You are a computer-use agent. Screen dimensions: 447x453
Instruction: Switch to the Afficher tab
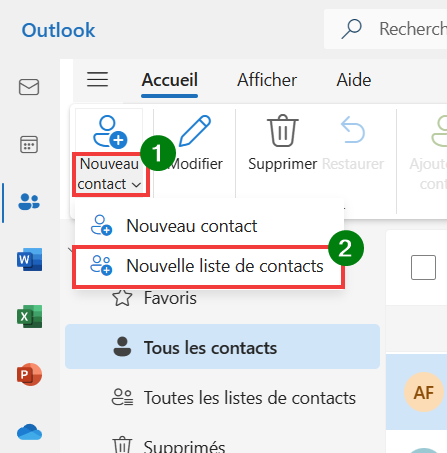267,80
